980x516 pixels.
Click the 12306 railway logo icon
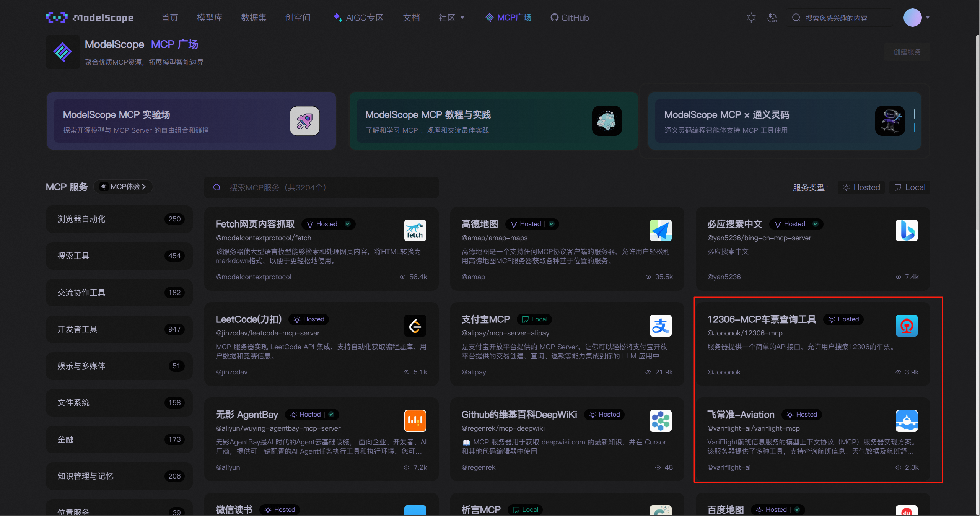pyautogui.click(x=906, y=326)
